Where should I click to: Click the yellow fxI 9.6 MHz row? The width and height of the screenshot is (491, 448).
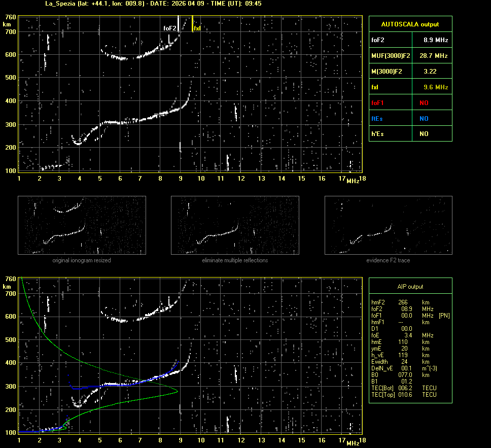(410, 87)
